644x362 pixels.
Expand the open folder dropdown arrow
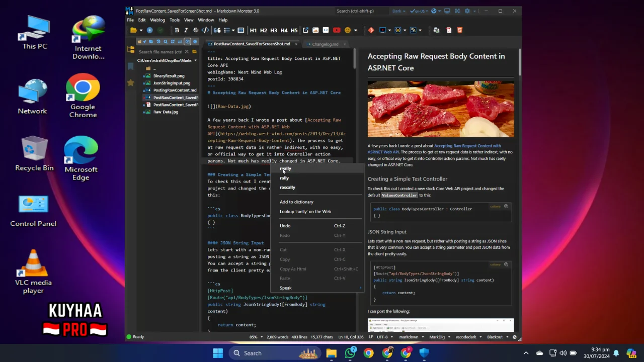coord(141,30)
